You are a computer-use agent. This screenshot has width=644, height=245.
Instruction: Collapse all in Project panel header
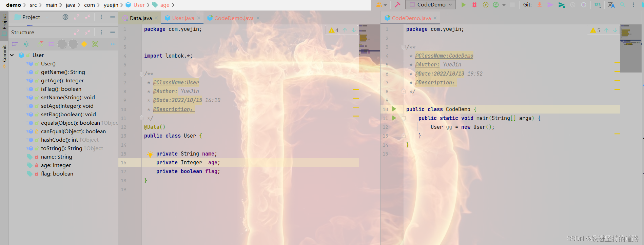click(87, 17)
